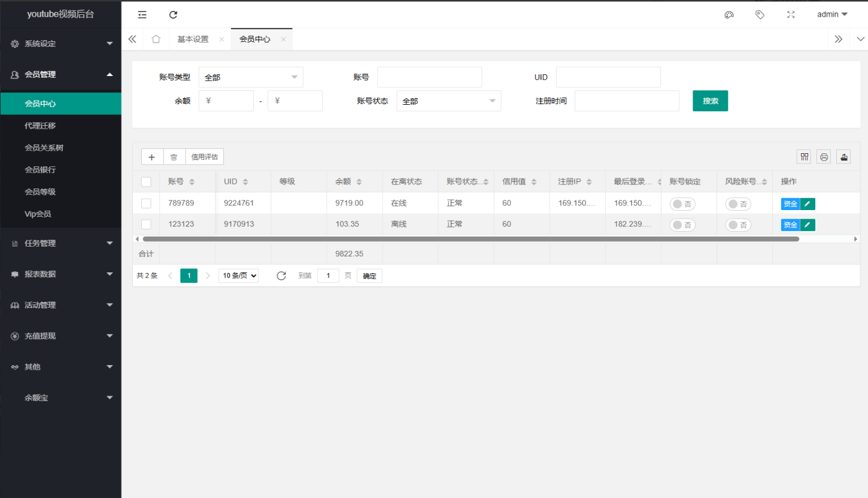Go to the home tab icon
This screenshot has width=868, height=498.
click(x=156, y=39)
